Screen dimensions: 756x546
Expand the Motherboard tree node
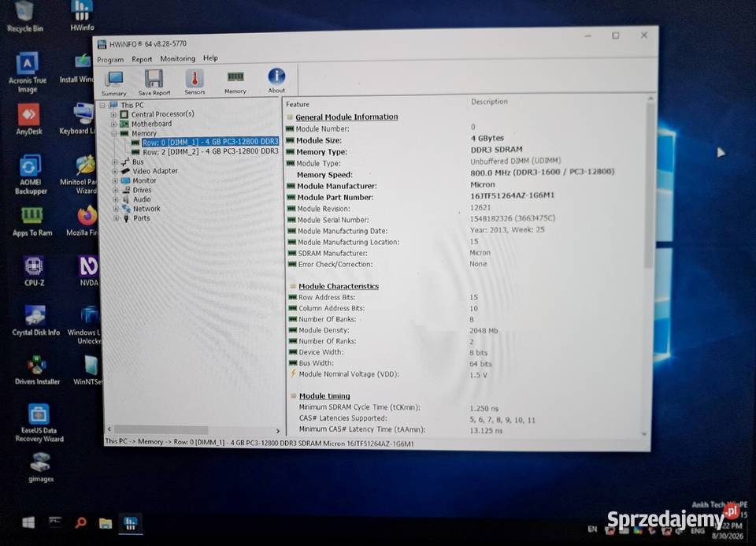pyautogui.click(x=113, y=124)
